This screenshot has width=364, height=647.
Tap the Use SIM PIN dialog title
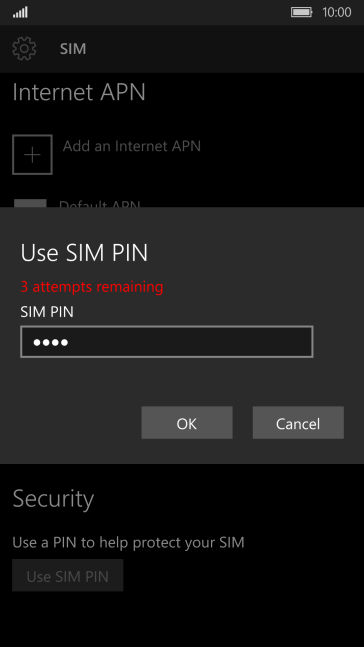pyautogui.click(x=84, y=253)
